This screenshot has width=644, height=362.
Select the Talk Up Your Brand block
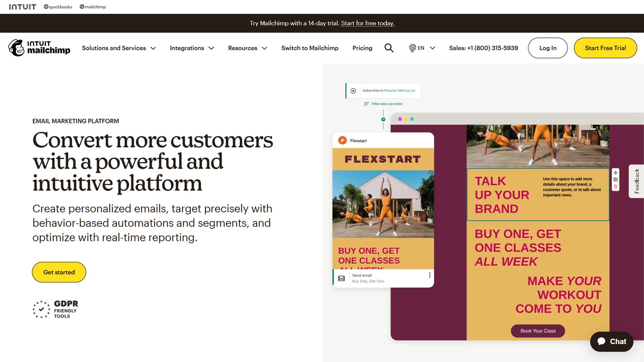(538, 195)
